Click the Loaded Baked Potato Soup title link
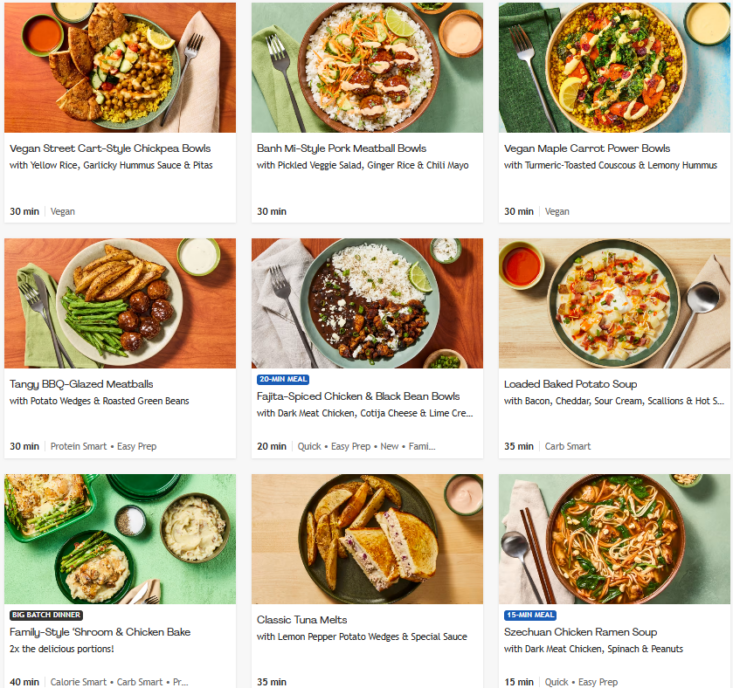 (x=570, y=384)
